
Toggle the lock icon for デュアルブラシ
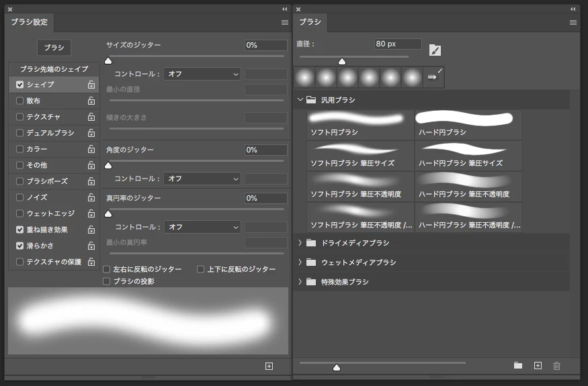(x=91, y=133)
